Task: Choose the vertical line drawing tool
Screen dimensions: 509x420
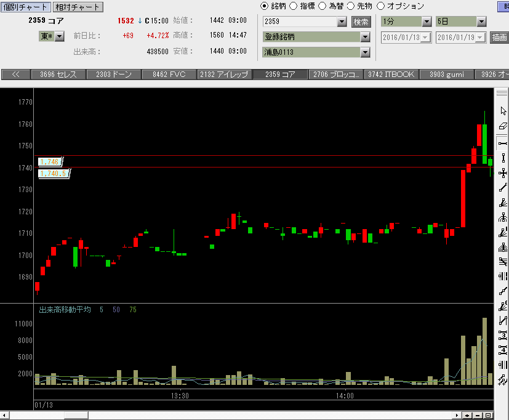Action: [503, 158]
